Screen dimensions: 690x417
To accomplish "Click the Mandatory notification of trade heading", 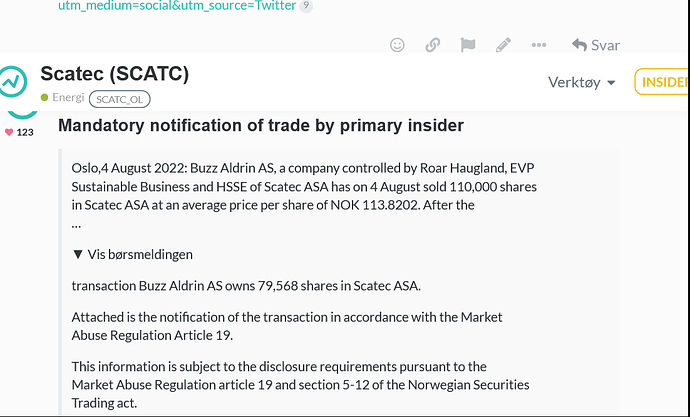I will (x=261, y=125).
